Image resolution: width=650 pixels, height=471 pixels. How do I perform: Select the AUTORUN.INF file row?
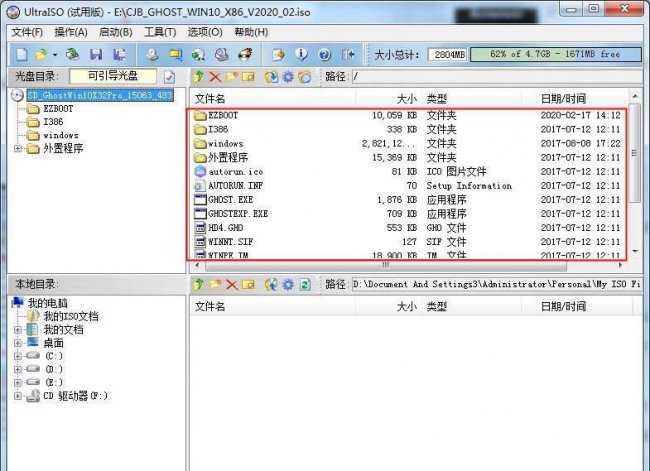point(408,186)
